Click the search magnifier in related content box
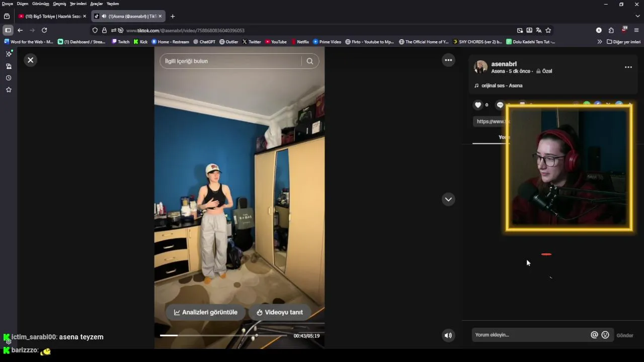The image size is (644, 362). click(x=310, y=61)
